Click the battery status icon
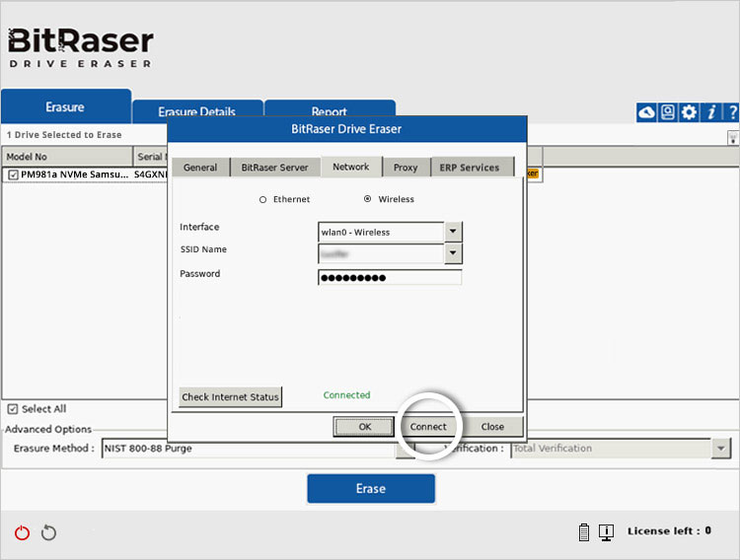The image size is (740, 560). (x=584, y=532)
